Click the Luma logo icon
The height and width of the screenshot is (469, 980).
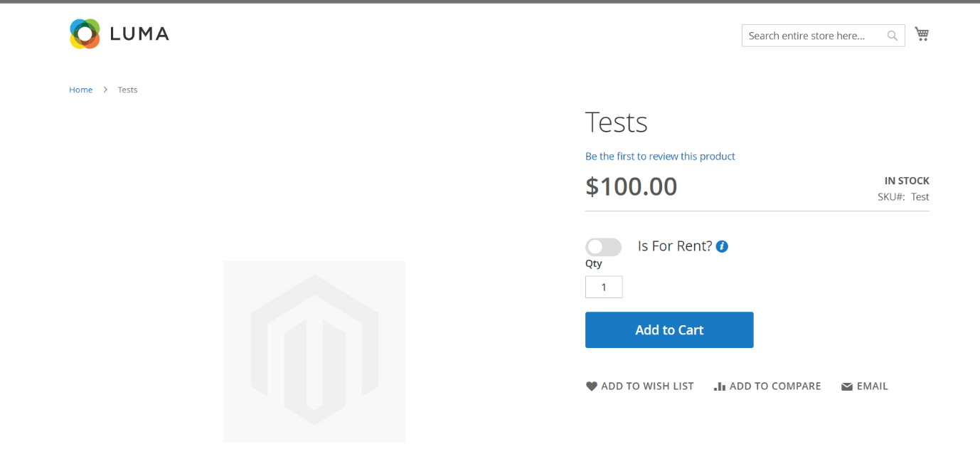coord(85,33)
